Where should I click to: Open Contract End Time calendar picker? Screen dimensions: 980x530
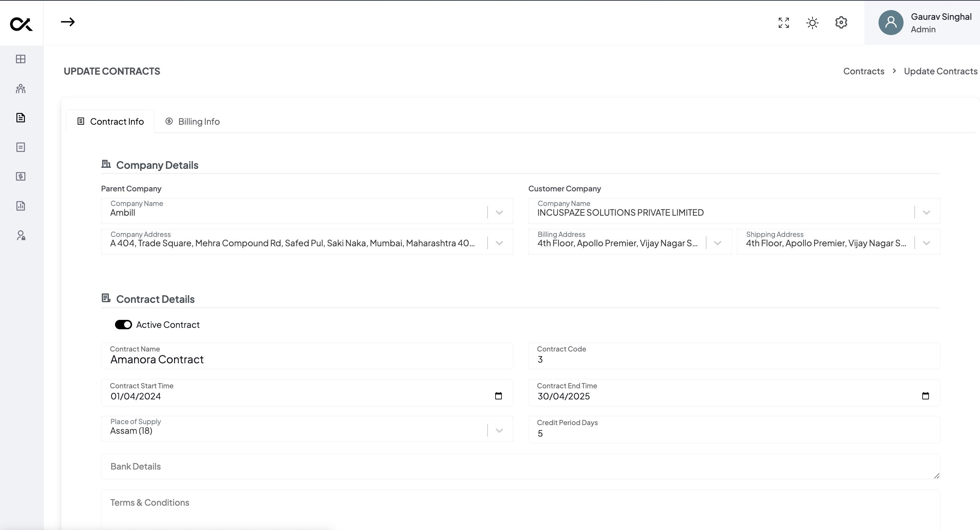point(925,396)
